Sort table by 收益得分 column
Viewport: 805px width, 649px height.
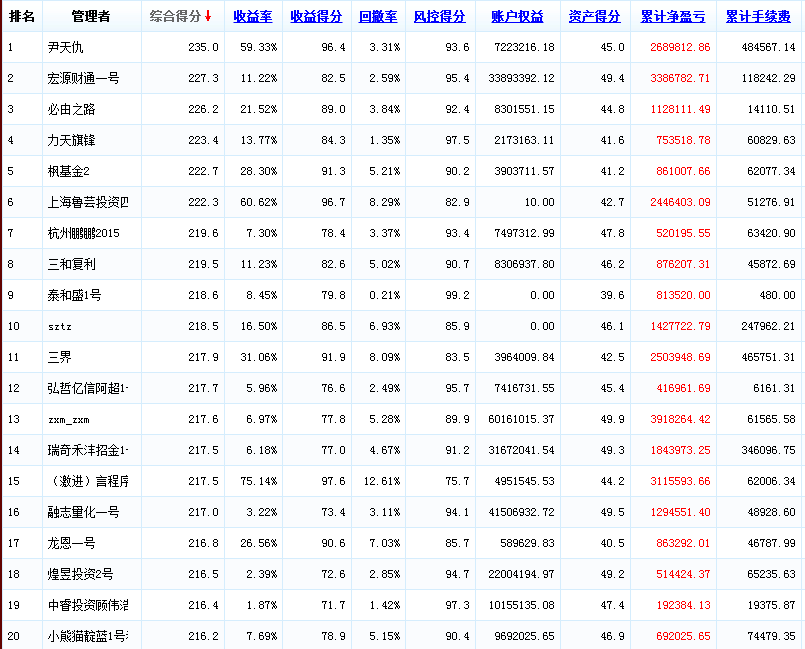click(316, 16)
